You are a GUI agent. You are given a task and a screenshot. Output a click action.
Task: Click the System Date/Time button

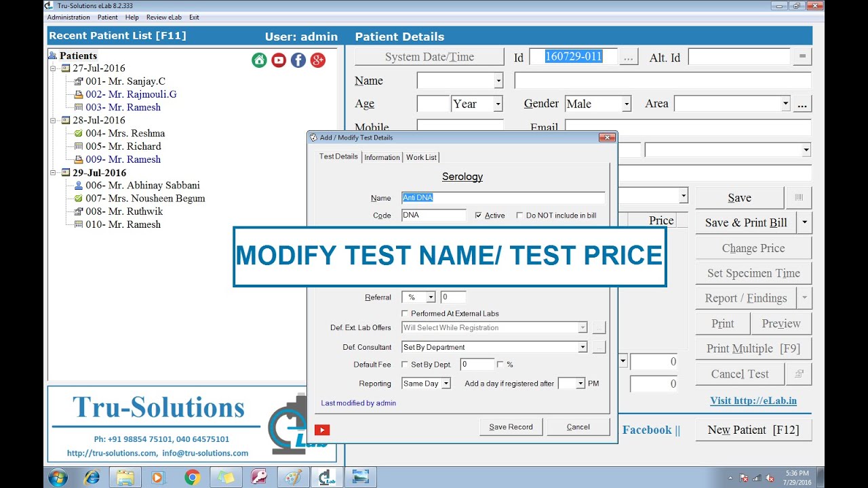(429, 57)
